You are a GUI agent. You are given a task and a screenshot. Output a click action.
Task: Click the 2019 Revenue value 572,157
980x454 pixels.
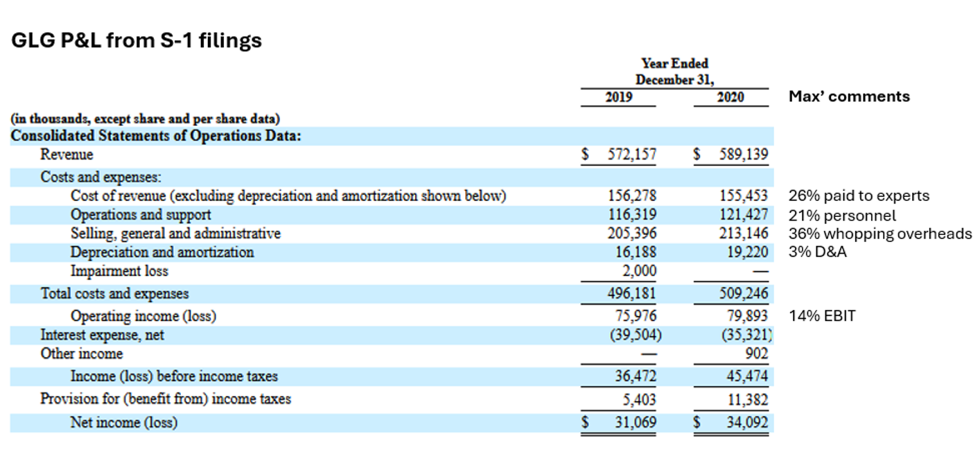click(631, 155)
